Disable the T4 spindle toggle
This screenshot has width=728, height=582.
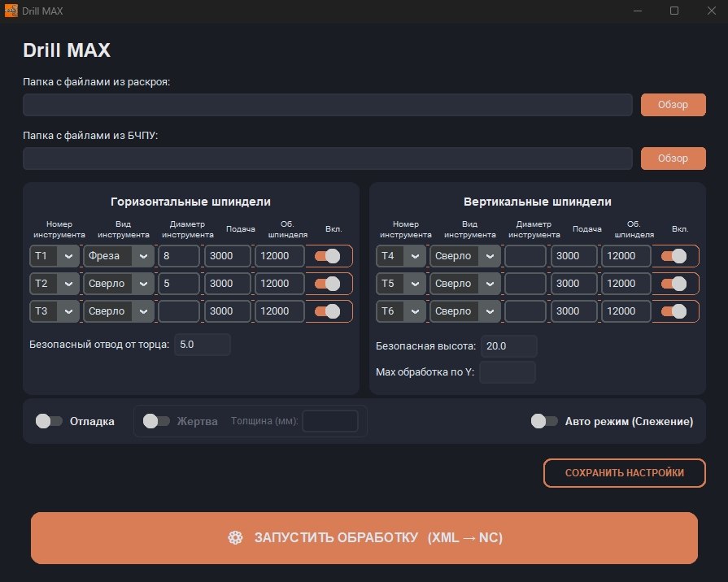(674, 256)
